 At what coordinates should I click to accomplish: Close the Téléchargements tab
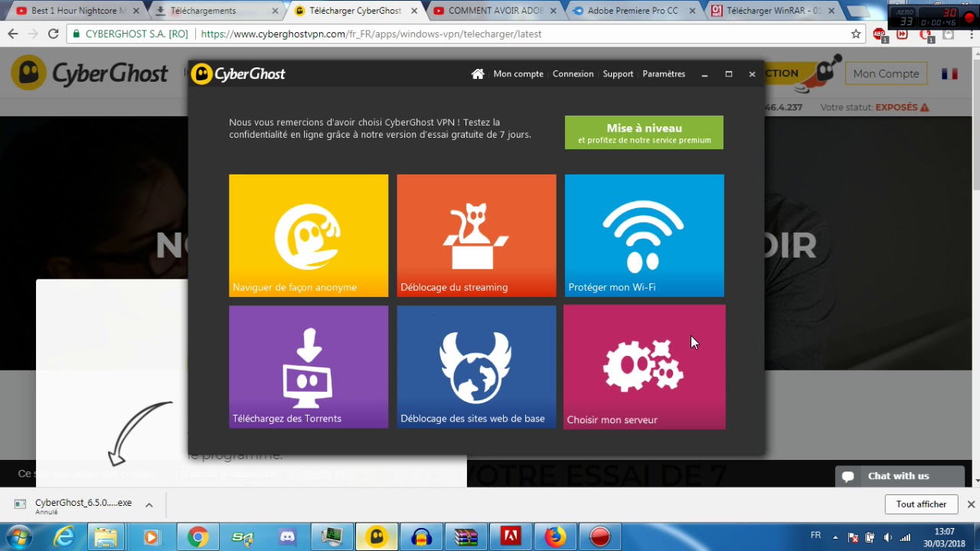275,11
